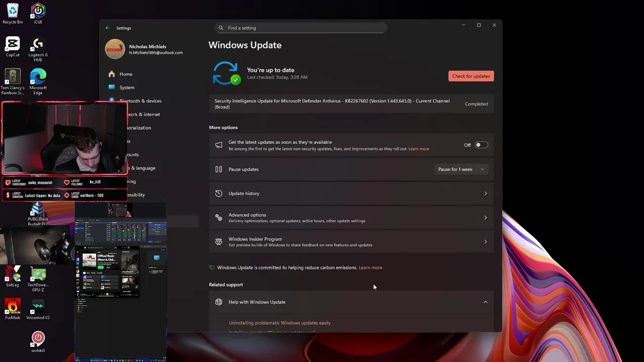Click the user profile avatar picture
The image size is (644, 362).
point(115,49)
